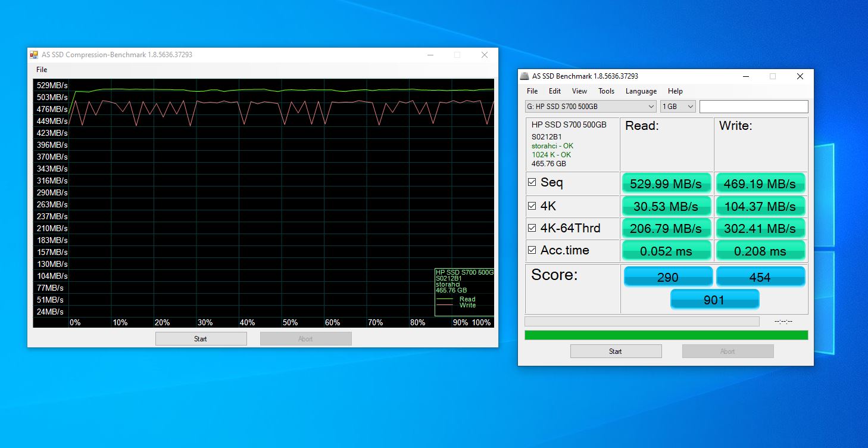Close the AS SSD Benchmark window

800,76
